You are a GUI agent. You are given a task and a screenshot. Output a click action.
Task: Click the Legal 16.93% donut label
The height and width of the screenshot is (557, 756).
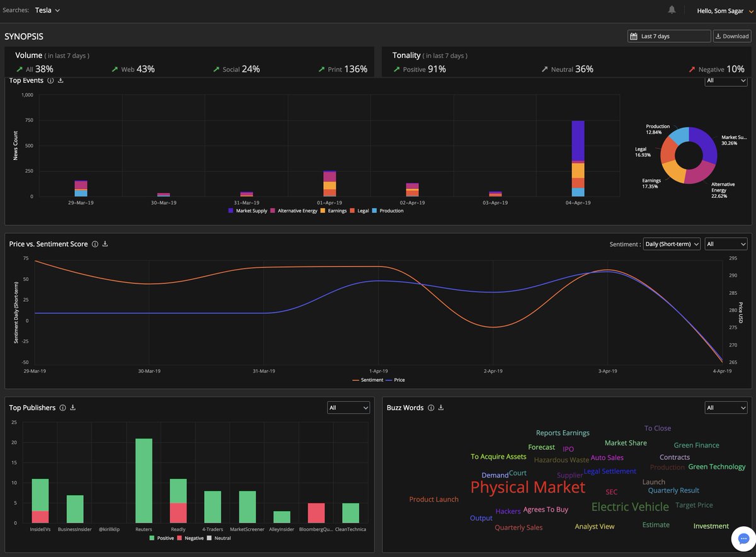point(643,152)
